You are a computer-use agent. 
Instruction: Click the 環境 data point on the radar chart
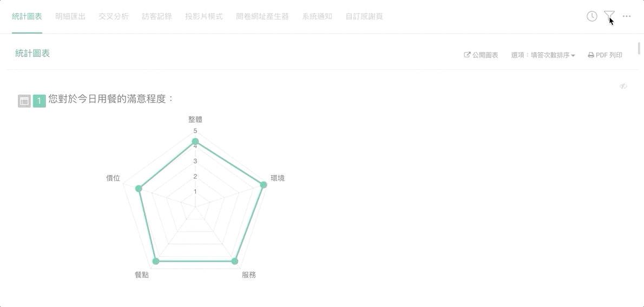[x=264, y=185]
